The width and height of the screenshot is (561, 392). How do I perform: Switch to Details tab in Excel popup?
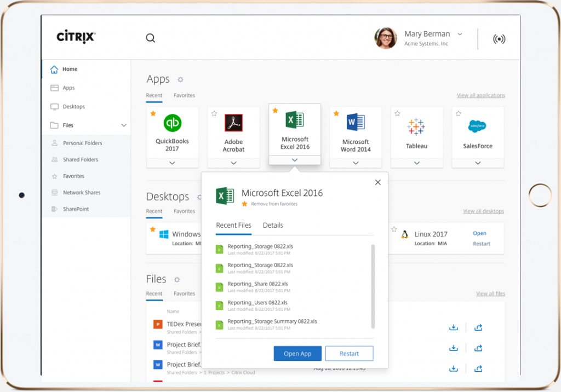273,225
